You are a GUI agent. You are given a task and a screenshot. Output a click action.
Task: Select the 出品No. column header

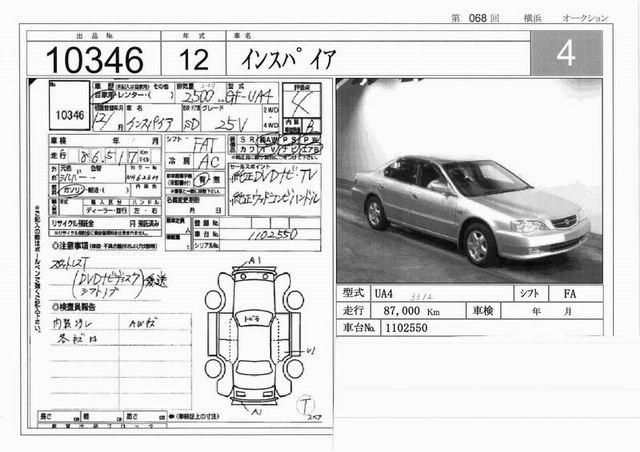coord(95,36)
